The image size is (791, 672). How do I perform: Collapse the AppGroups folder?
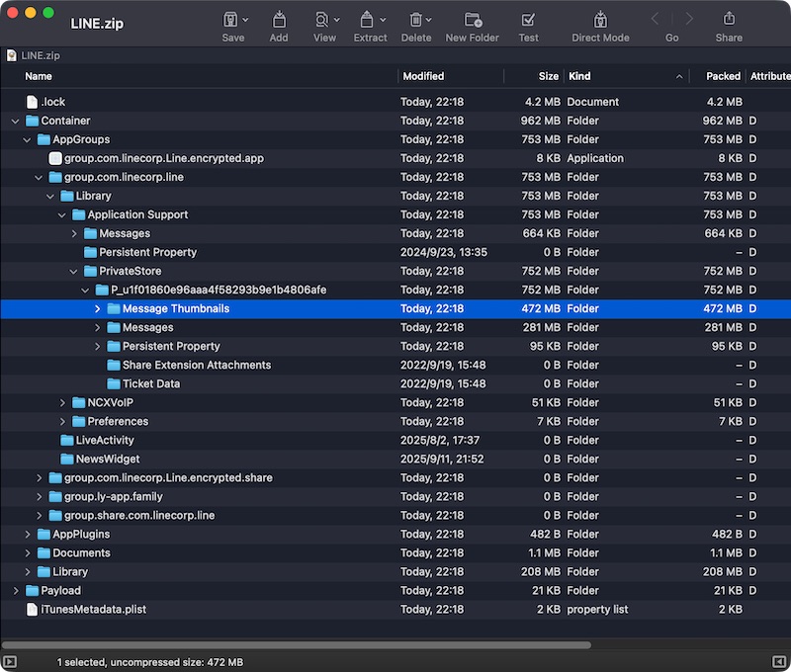(x=27, y=139)
